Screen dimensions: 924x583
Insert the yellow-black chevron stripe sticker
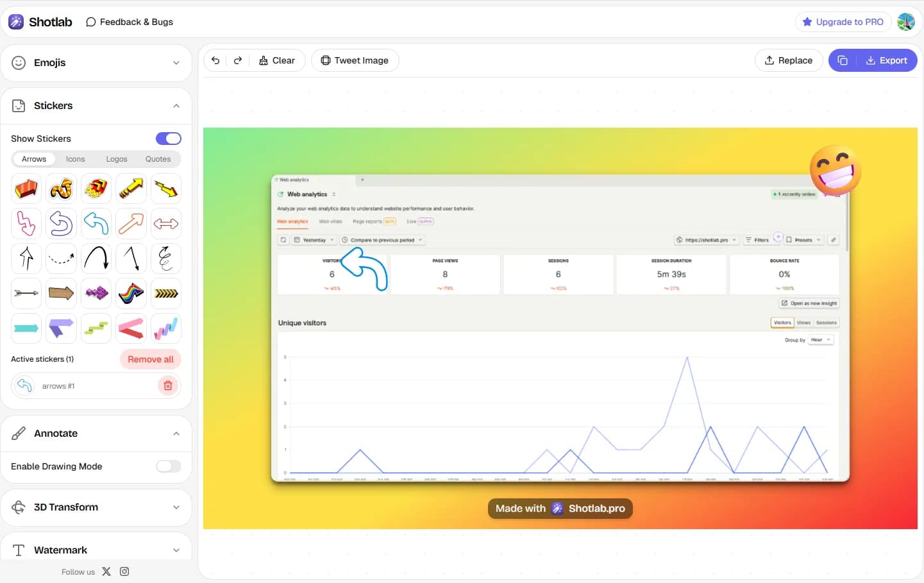[x=166, y=293]
